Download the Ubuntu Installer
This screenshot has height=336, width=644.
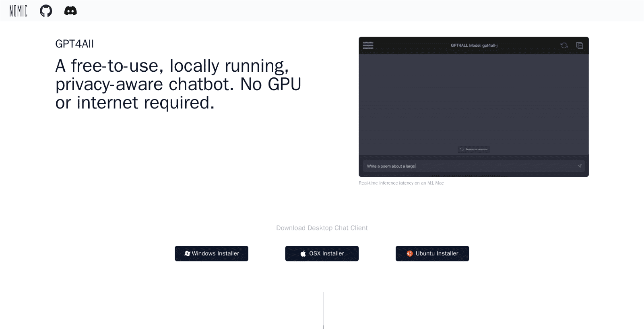432,253
